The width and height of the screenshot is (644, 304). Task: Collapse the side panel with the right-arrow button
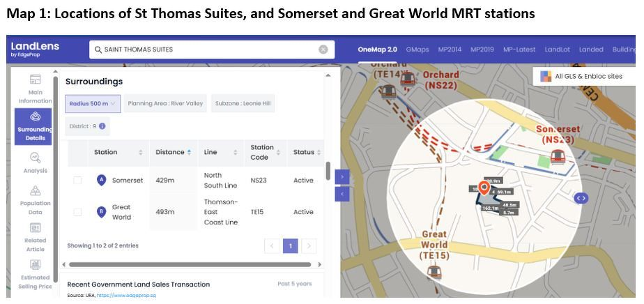(342, 177)
